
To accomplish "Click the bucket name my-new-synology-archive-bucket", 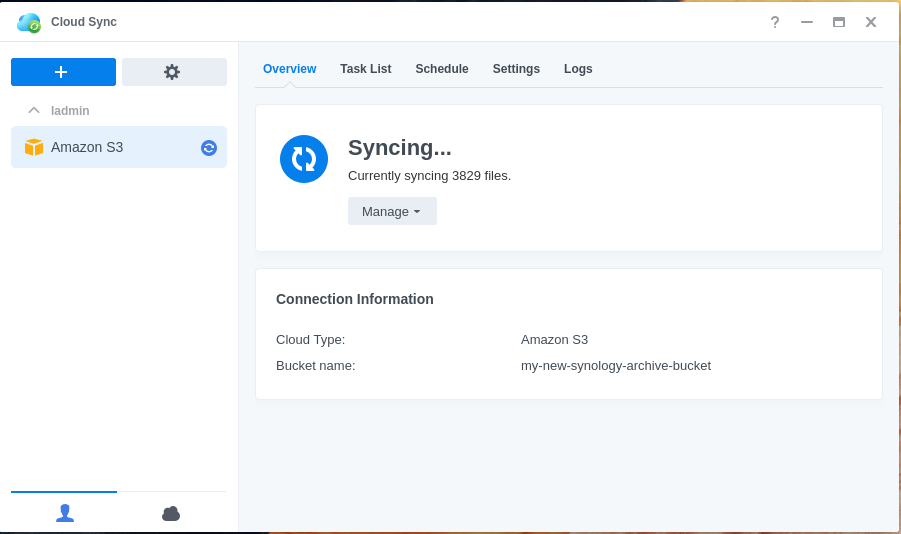I will pos(615,366).
